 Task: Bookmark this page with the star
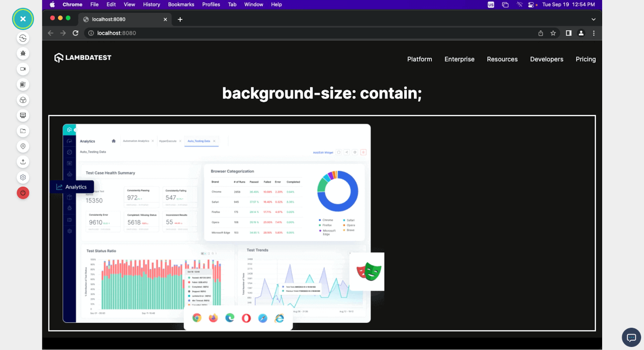point(553,33)
